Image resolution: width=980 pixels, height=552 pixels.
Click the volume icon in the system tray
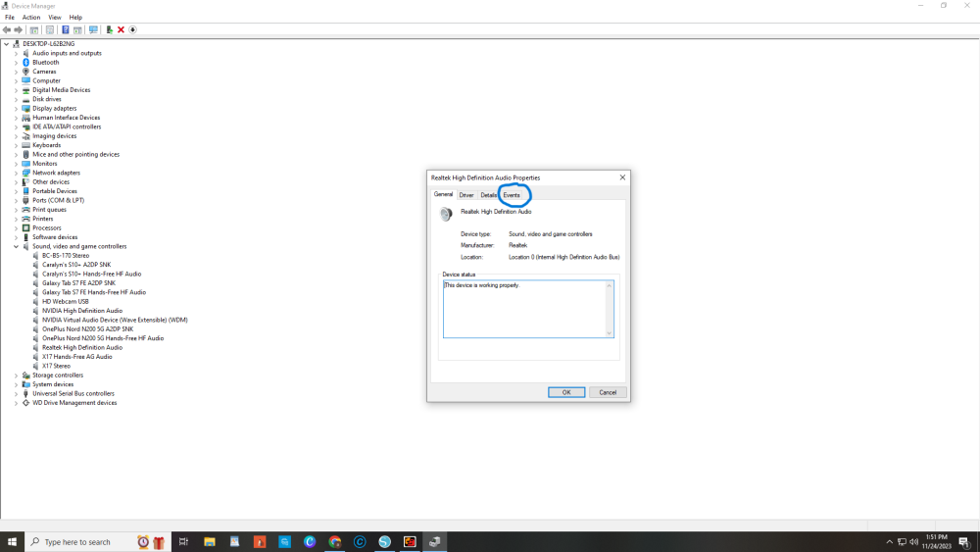[913, 542]
